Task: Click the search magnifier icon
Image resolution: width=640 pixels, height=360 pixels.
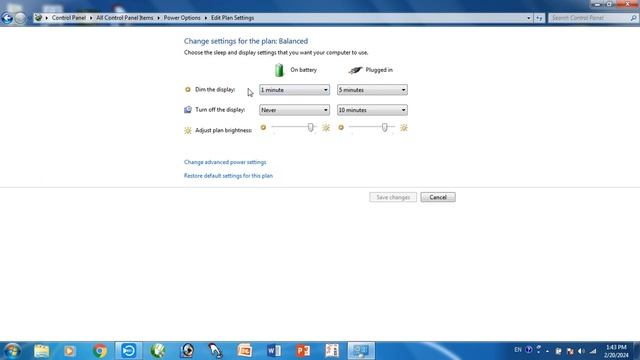Action: (633, 18)
